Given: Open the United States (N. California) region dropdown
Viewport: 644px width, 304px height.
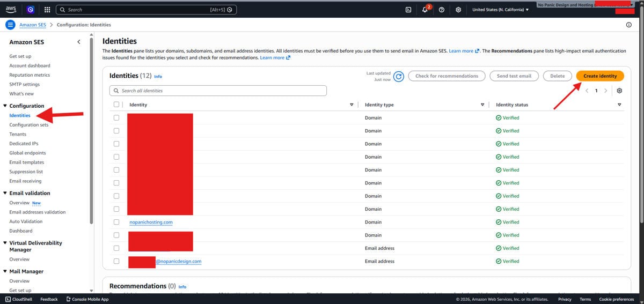Looking at the screenshot, I should (x=500, y=10).
